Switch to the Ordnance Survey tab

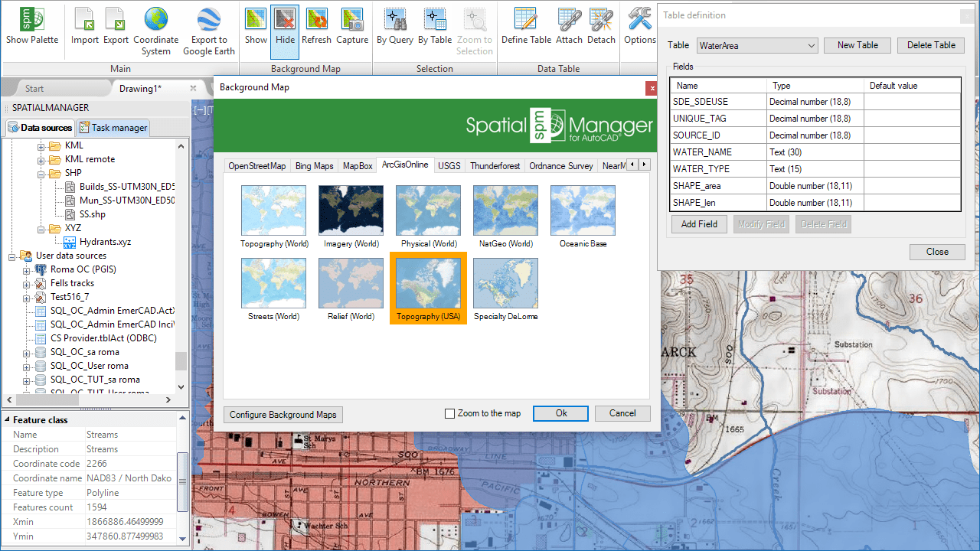pyautogui.click(x=561, y=166)
